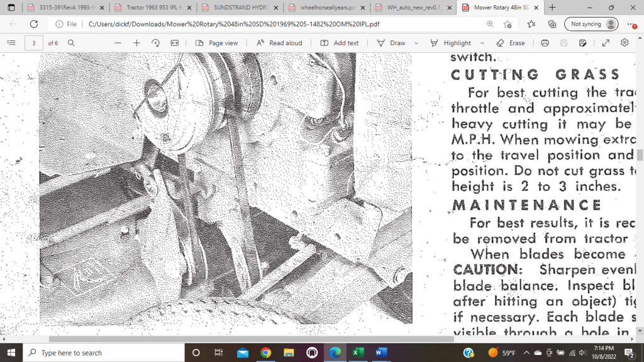Image resolution: width=644 pixels, height=362 pixels.
Task: Click the fit to width icon
Action: point(174,43)
